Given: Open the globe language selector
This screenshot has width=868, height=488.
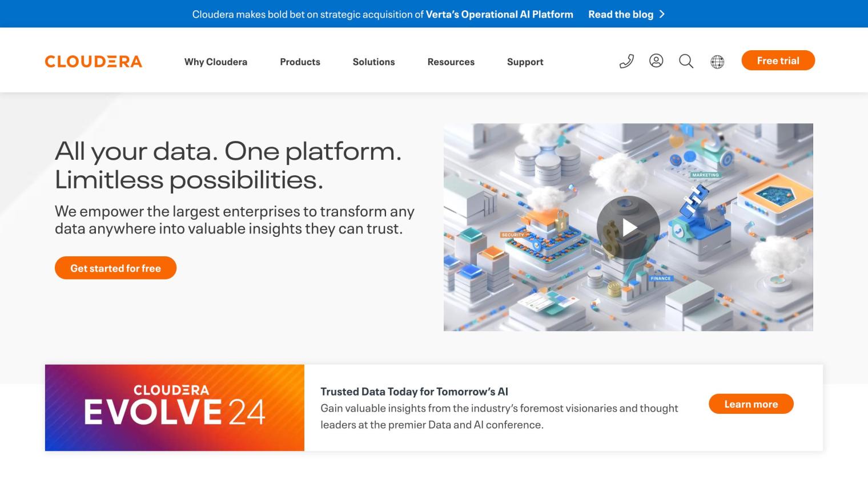Looking at the screenshot, I should coord(717,62).
